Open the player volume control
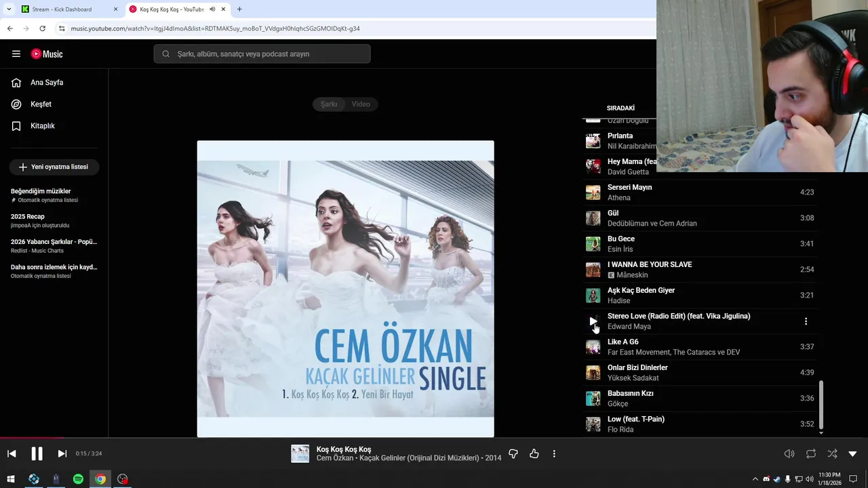Viewport: 868px width, 488px height. pos(789,453)
